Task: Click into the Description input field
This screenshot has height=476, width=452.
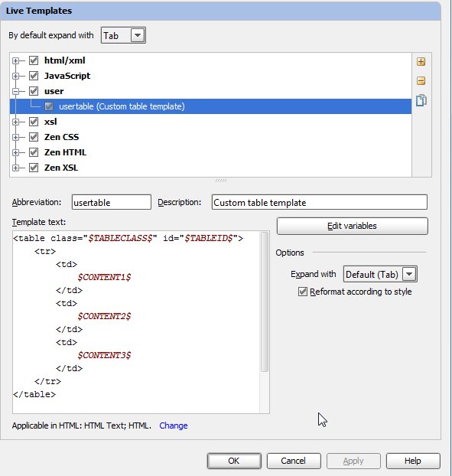Action: pyautogui.click(x=320, y=203)
